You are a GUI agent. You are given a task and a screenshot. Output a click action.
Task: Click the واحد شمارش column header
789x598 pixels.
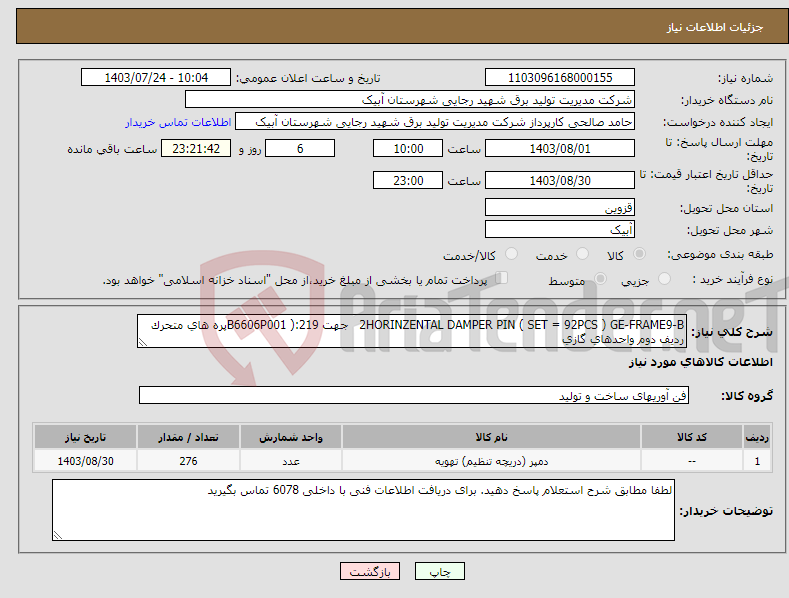click(291, 437)
